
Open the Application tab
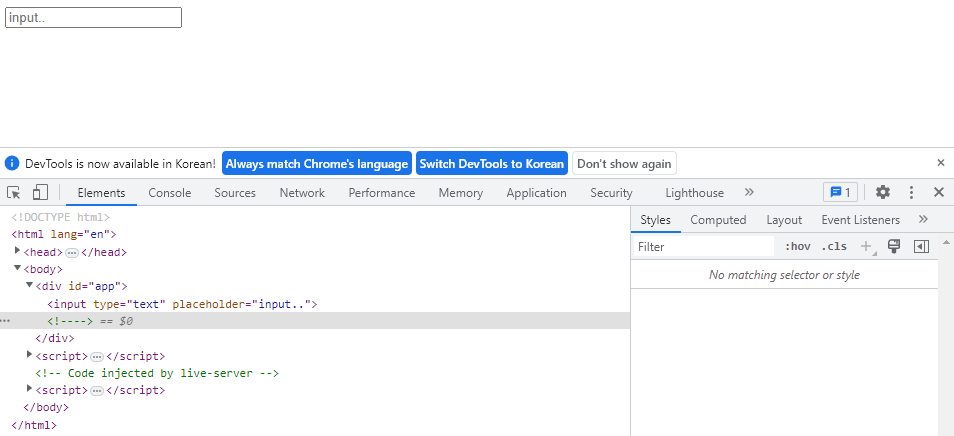[536, 193]
